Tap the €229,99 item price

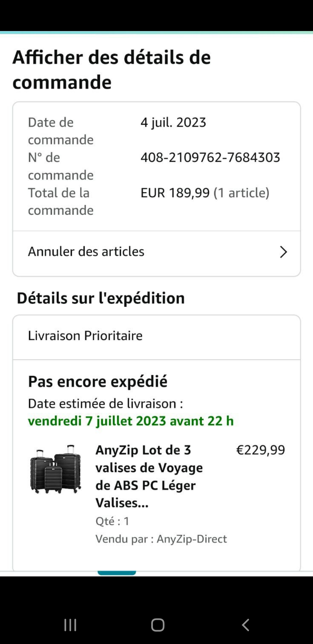[261, 450]
